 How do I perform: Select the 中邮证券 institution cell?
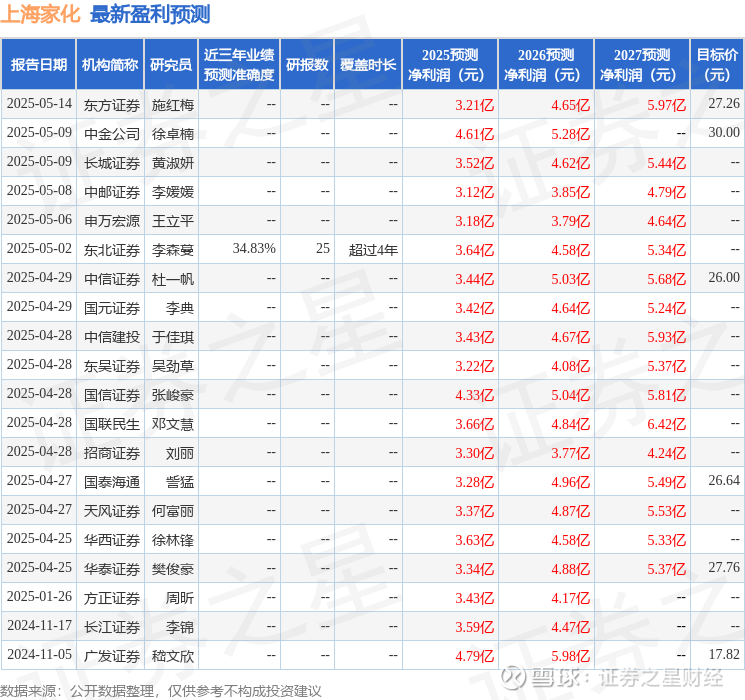point(112,192)
